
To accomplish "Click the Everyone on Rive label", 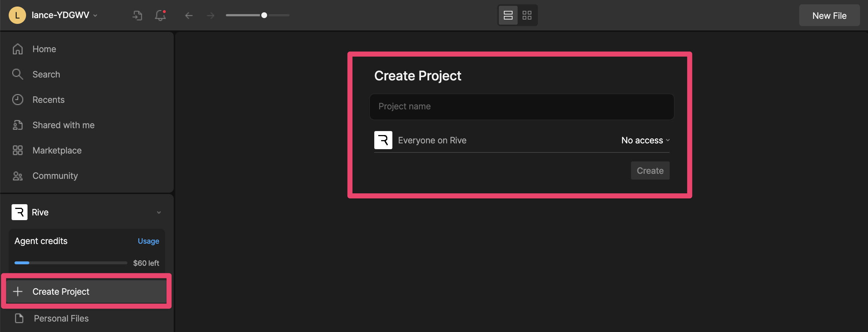I will [432, 140].
